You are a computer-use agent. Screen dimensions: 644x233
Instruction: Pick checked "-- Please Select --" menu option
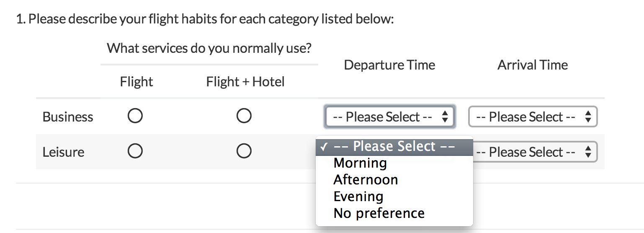[x=394, y=147]
